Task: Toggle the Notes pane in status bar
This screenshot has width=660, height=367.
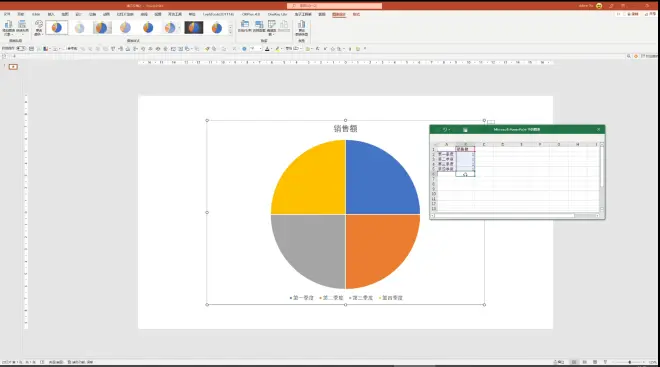Action: 559,362
